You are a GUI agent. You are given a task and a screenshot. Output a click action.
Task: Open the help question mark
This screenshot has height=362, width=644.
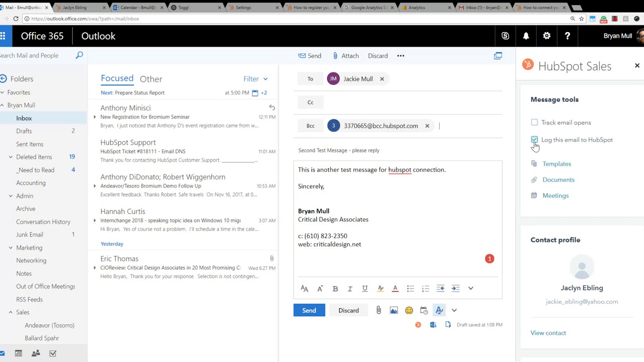pos(568,36)
